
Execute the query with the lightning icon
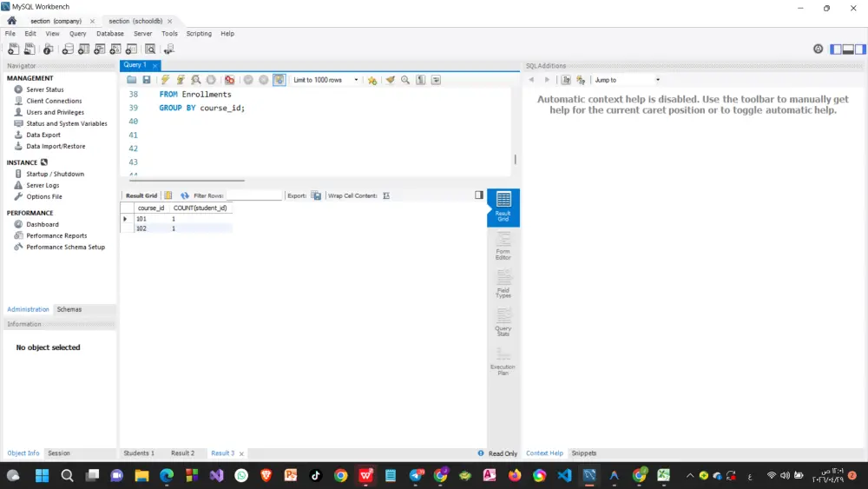(x=165, y=80)
